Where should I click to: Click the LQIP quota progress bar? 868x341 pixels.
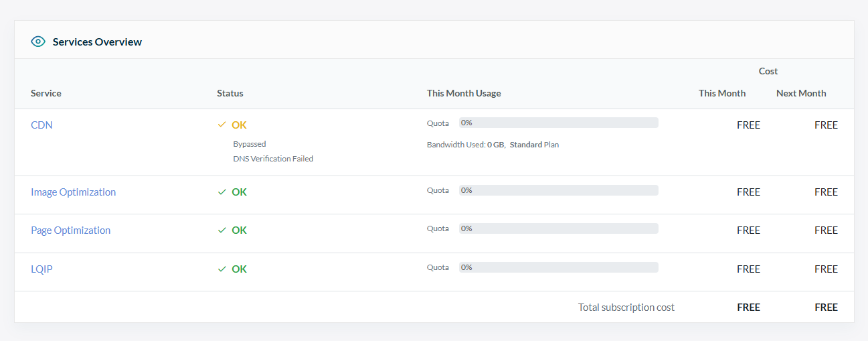coord(558,267)
